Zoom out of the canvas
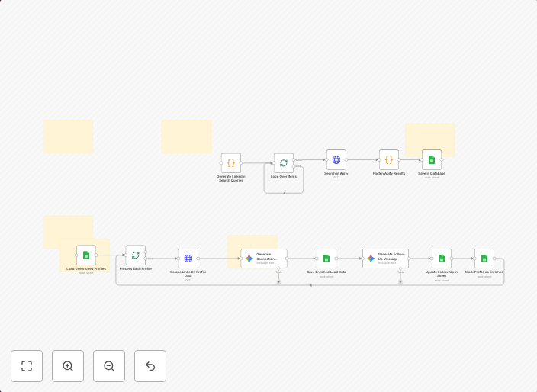The height and width of the screenshot is (392, 537). point(109,366)
